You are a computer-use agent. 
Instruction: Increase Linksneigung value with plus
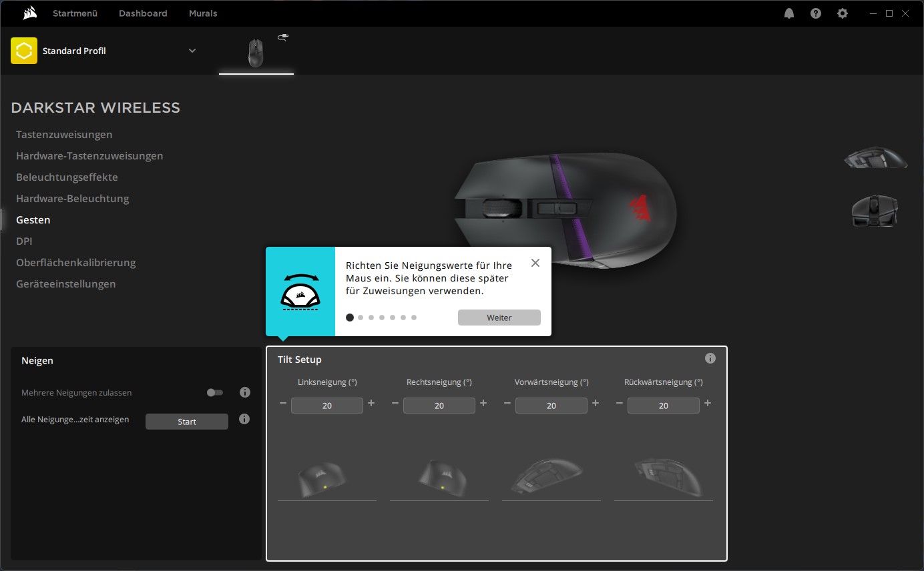[x=371, y=403]
